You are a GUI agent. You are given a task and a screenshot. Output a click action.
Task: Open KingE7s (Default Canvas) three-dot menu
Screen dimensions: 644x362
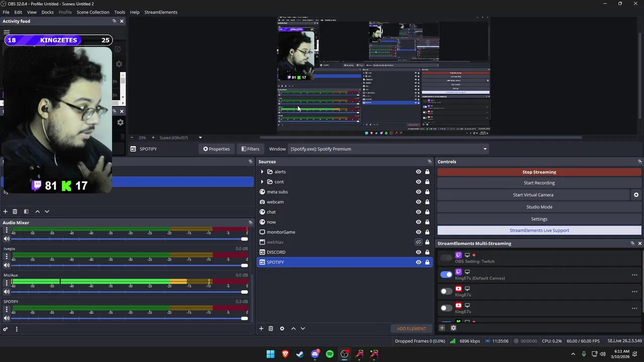pyautogui.click(x=634, y=275)
